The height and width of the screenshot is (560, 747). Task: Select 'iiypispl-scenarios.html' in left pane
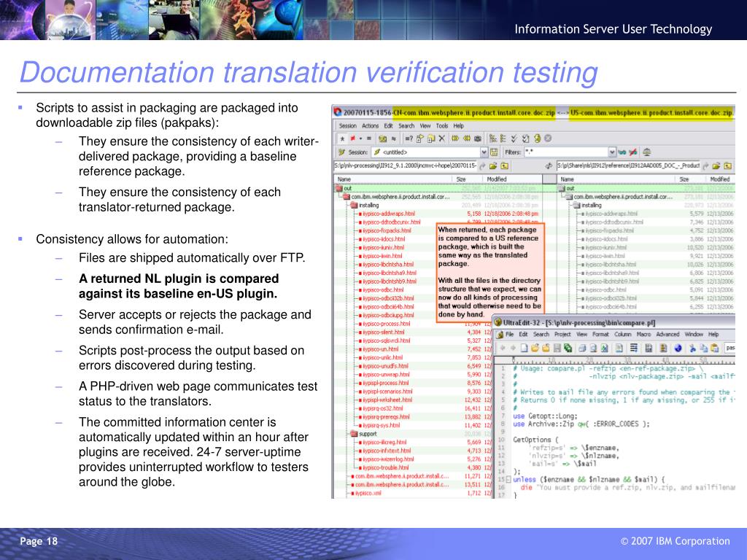tap(388, 392)
